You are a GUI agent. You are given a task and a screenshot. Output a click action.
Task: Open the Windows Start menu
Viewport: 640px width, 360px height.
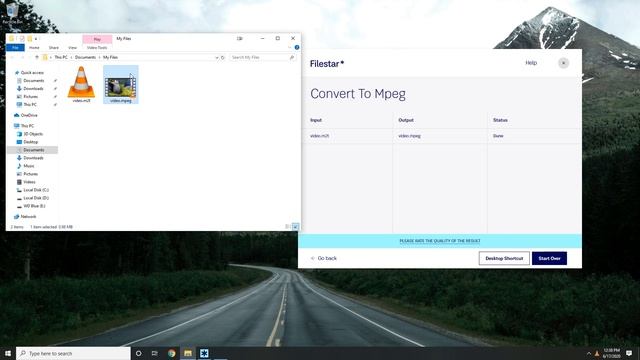click(8, 353)
